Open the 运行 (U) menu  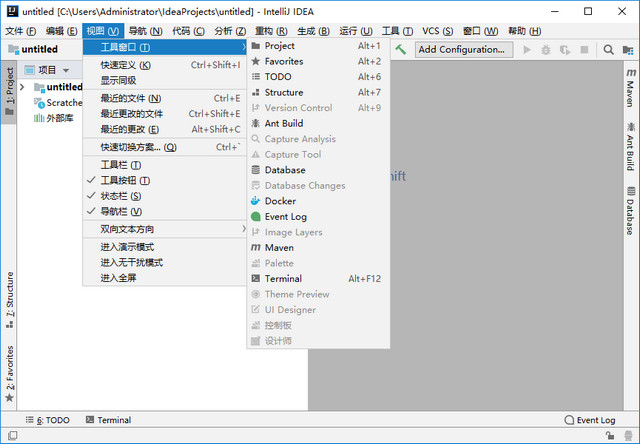(356, 31)
